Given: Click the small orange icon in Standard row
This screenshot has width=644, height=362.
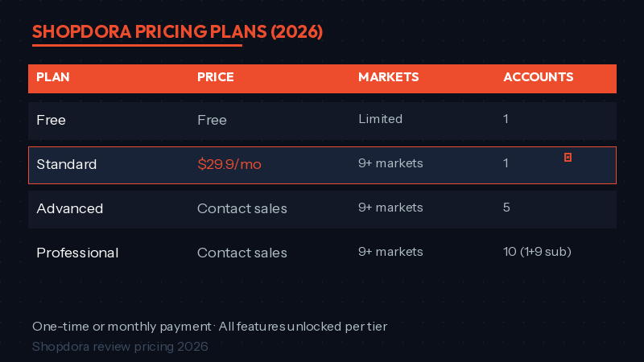Looking at the screenshot, I should tap(568, 157).
